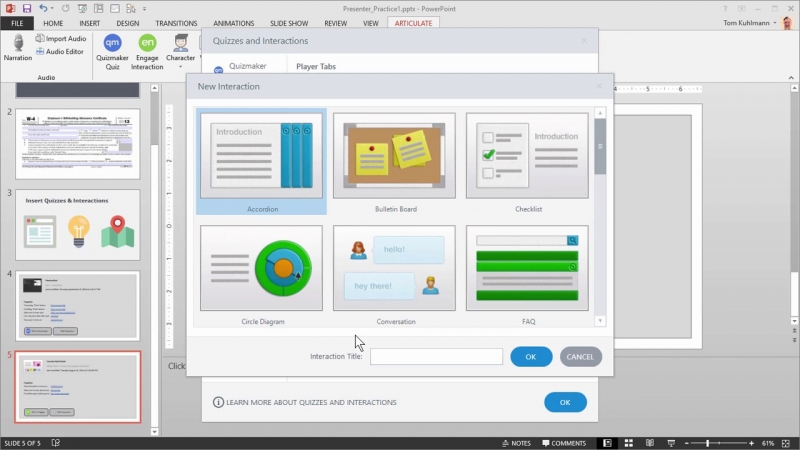The height and width of the screenshot is (450, 800).
Task: Click the Start From Beginning icon in the quick access toolbar
Action: pyautogui.click(x=82, y=8)
